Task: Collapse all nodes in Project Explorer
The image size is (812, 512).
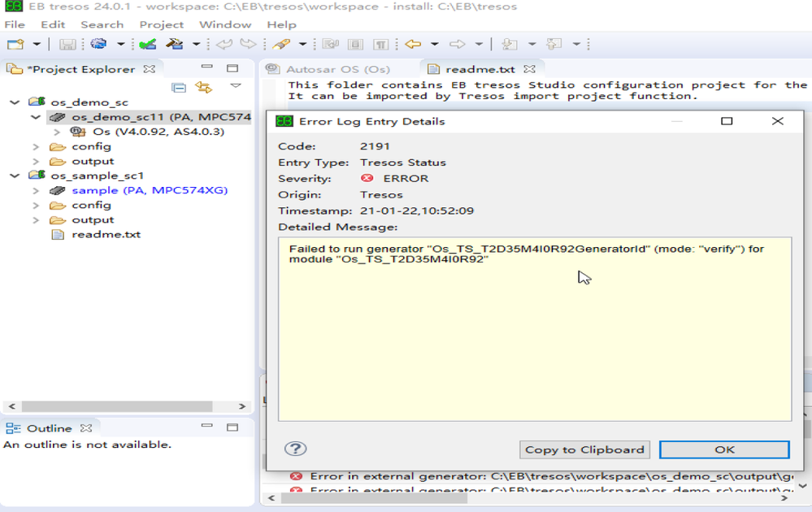Action: pyautogui.click(x=179, y=86)
